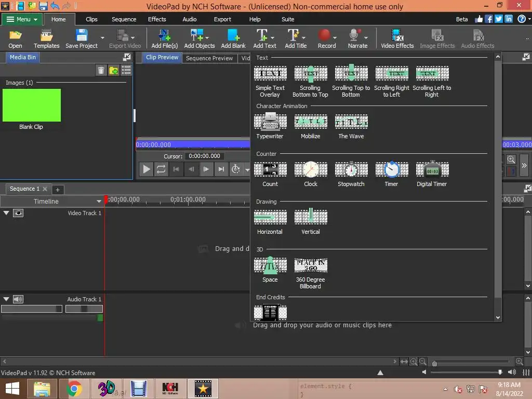The image size is (532, 399).
Task: Select Typewriter character animation
Action: 270,127
